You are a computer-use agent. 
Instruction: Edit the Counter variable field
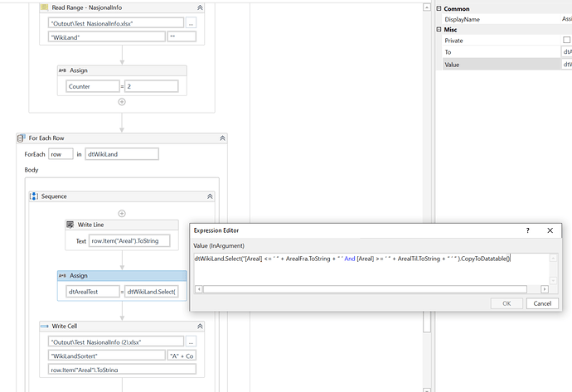(x=93, y=86)
